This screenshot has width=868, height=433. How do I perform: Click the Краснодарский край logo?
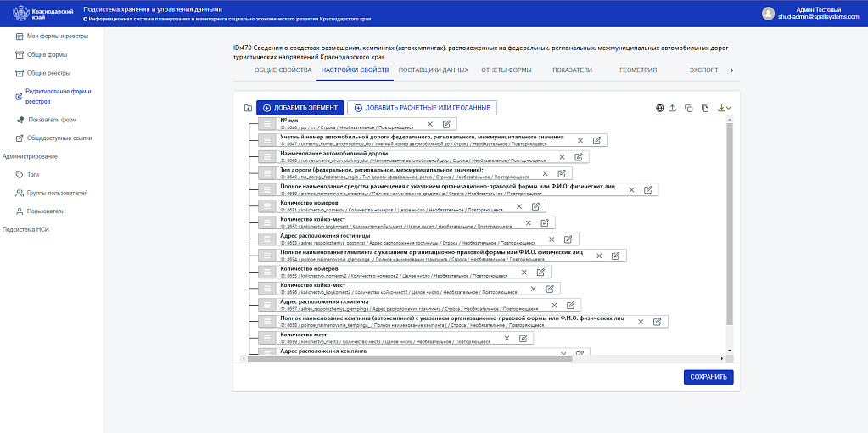(x=36, y=13)
